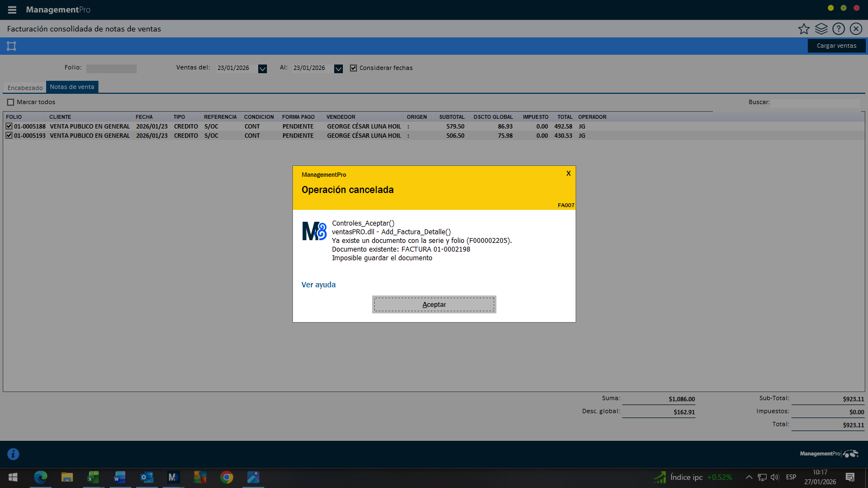Open the Ver ayuda link

(318, 285)
